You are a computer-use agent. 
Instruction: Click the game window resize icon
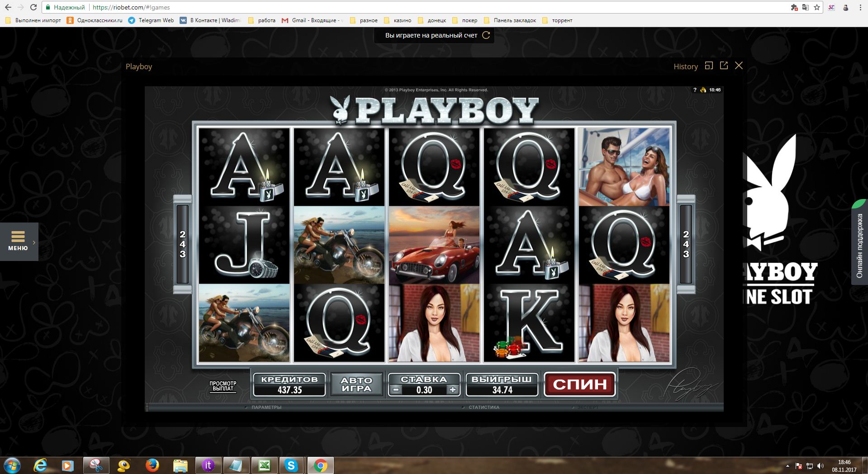point(709,66)
